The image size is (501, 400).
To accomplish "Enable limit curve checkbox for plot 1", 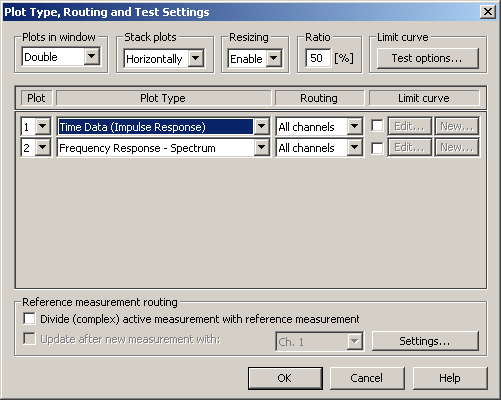I will [x=377, y=126].
